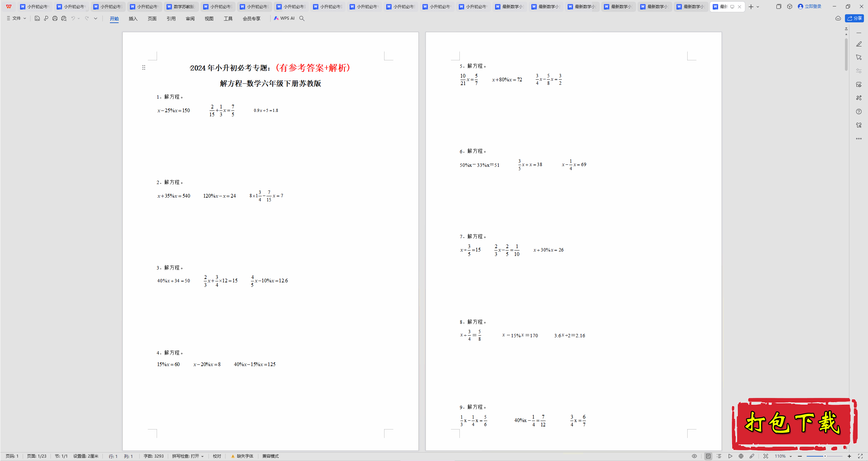The width and height of the screenshot is (868, 461).
Task: Switch to outline view in the status bar
Action: [x=719, y=456]
